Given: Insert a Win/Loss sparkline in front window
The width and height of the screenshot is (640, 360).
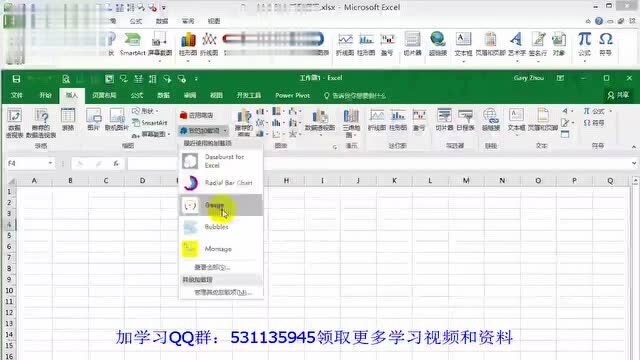Looking at the screenshot, I should point(419,119).
